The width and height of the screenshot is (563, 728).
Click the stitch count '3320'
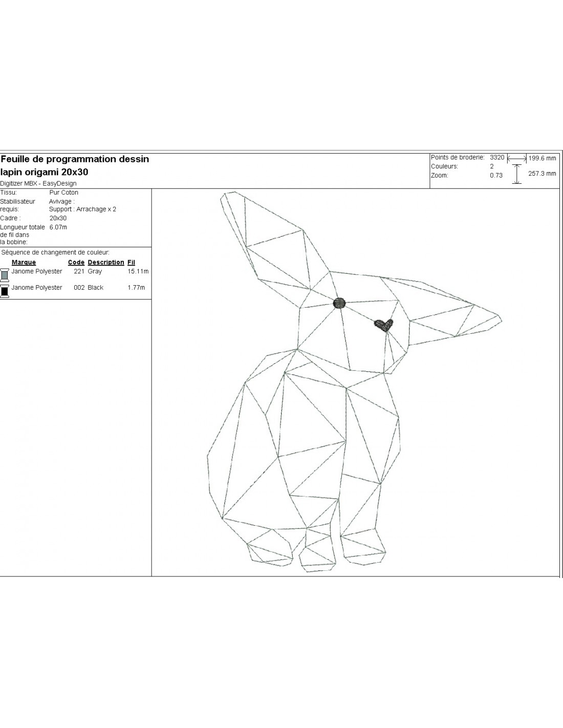click(x=497, y=158)
